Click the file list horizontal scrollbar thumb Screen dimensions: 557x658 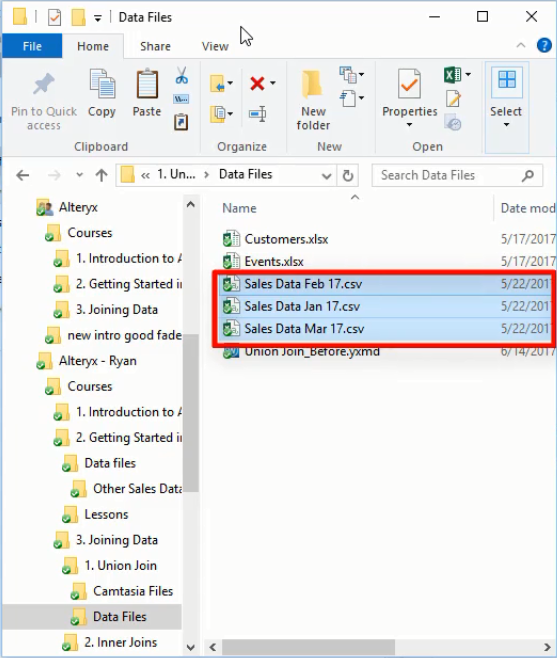point(308,647)
